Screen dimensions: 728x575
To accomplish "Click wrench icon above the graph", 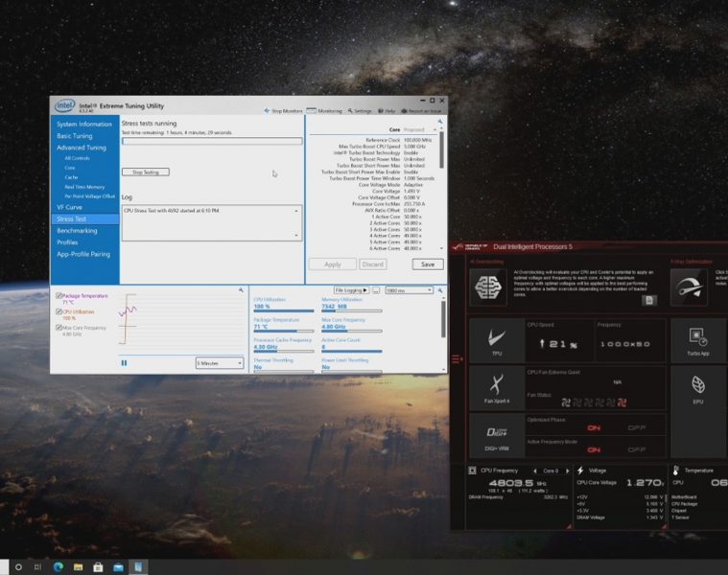I will (241, 289).
